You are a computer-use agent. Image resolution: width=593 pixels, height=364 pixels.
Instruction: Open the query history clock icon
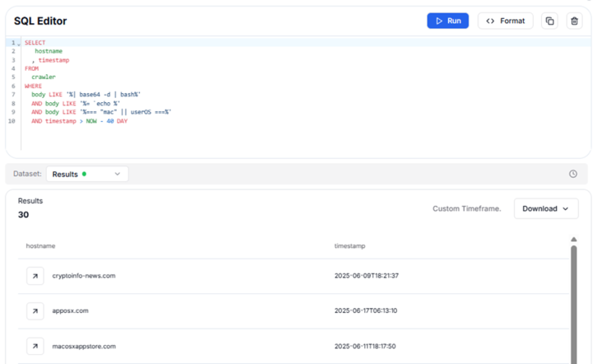[x=573, y=174]
